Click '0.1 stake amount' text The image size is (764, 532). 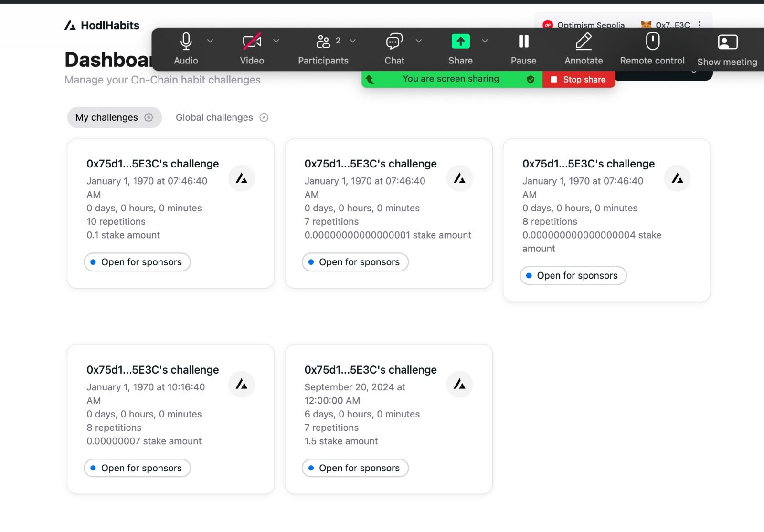(x=123, y=235)
